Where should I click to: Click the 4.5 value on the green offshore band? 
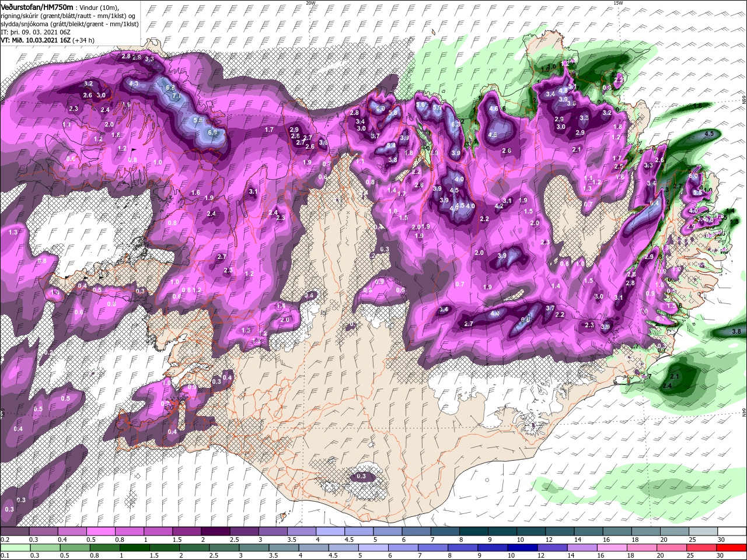point(710,134)
